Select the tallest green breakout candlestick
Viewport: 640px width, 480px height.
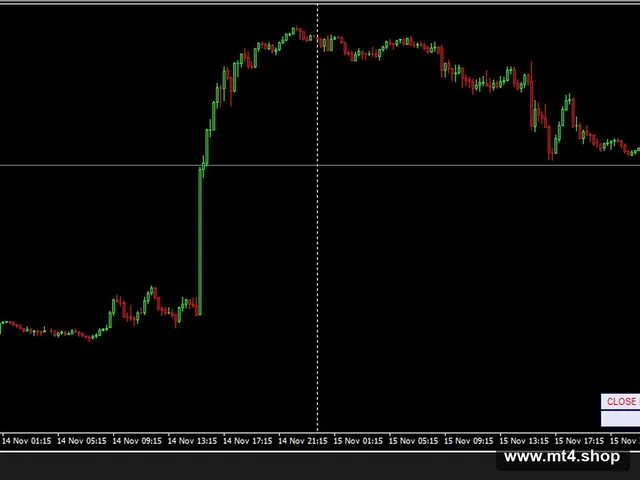pos(200,242)
